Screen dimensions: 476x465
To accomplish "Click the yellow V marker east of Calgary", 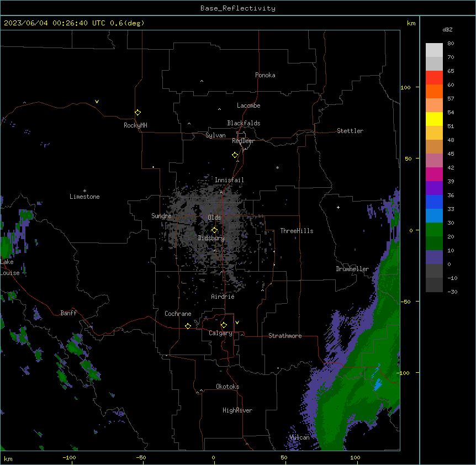I will pyautogui.click(x=237, y=323).
